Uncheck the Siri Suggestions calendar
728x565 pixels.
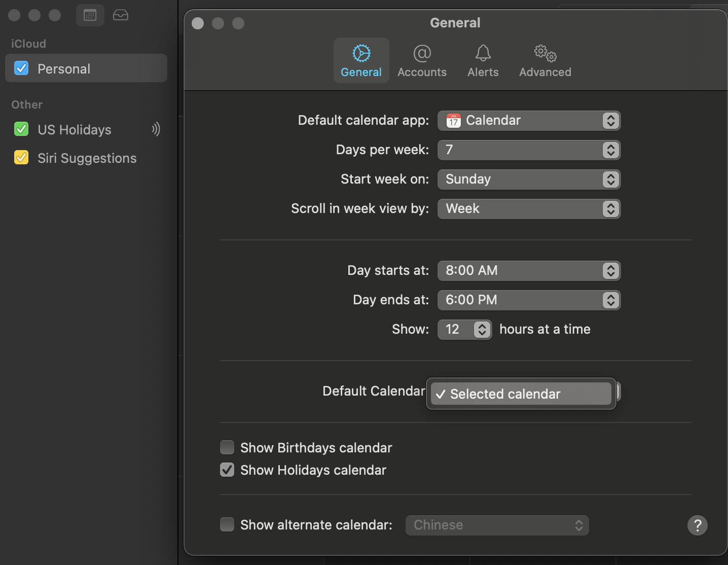coord(21,158)
